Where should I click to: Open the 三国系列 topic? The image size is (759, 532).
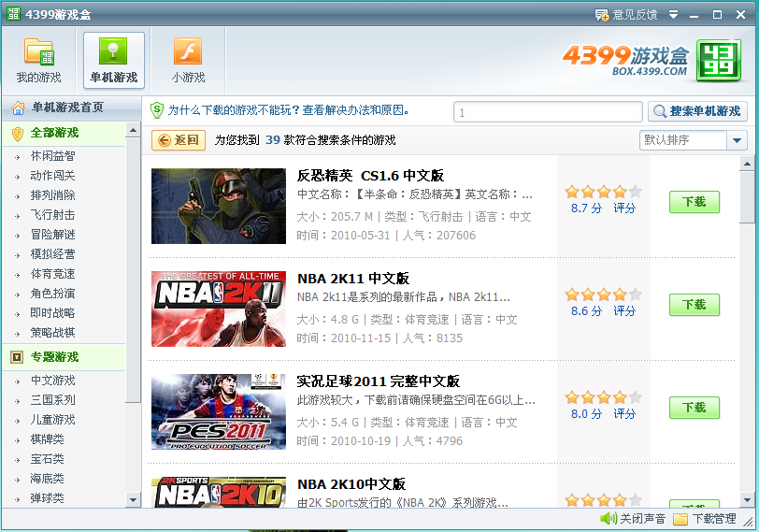click(52, 400)
